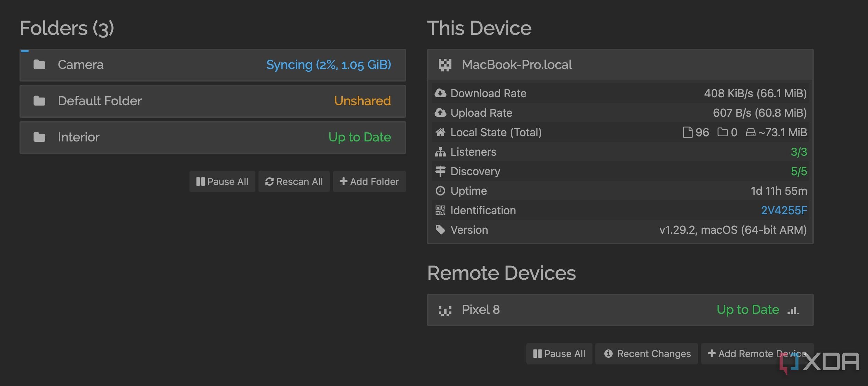Click the Default Folder folder icon
The image size is (868, 386).
click(39, 101)
